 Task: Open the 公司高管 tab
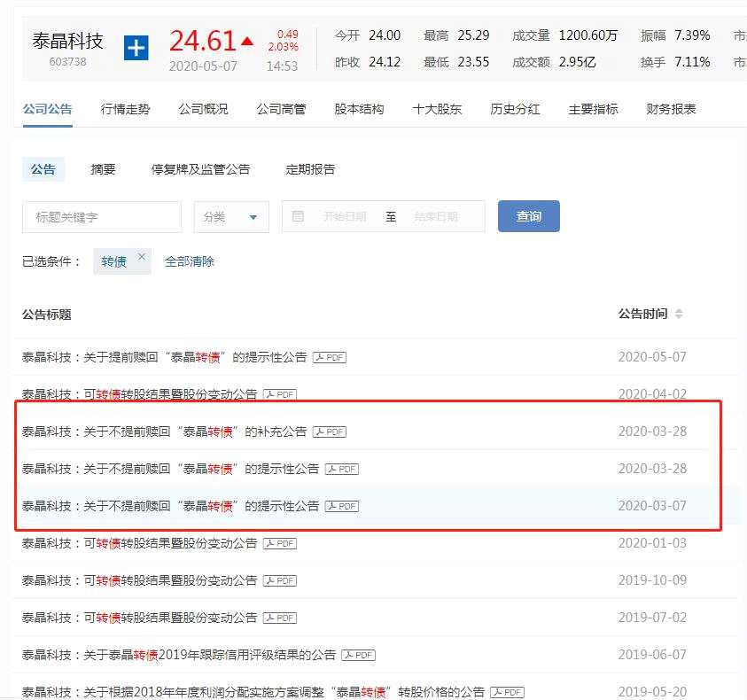(x=281, y=109)
